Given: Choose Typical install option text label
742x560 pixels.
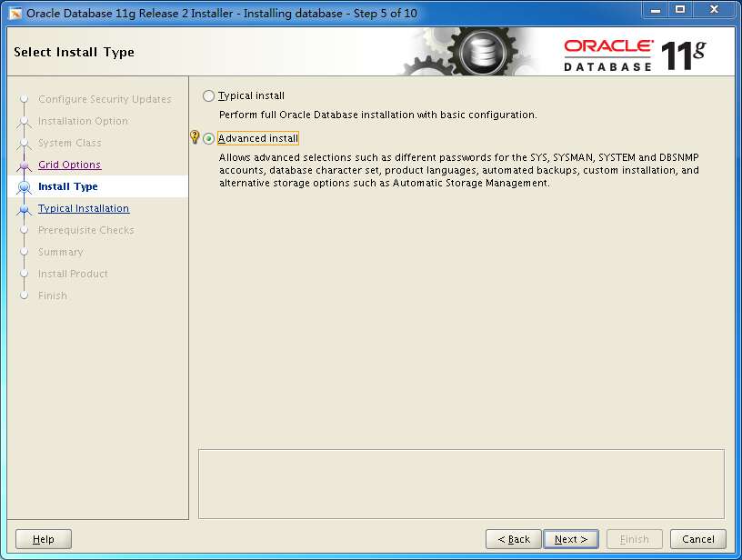Looking at the screenshot, I should pos(254,95).
